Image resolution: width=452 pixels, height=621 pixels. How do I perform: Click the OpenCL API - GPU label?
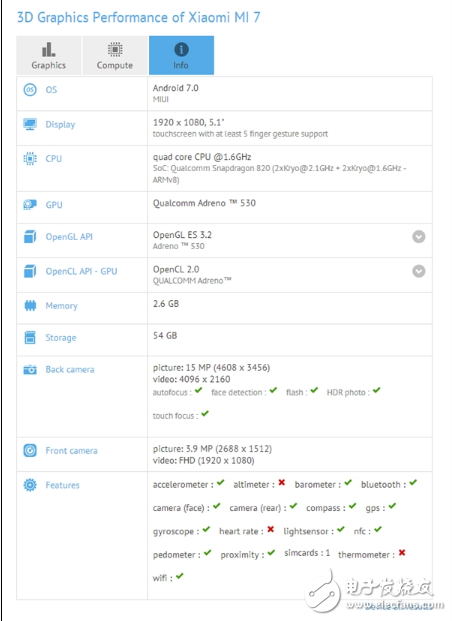(x=81, y=271)
